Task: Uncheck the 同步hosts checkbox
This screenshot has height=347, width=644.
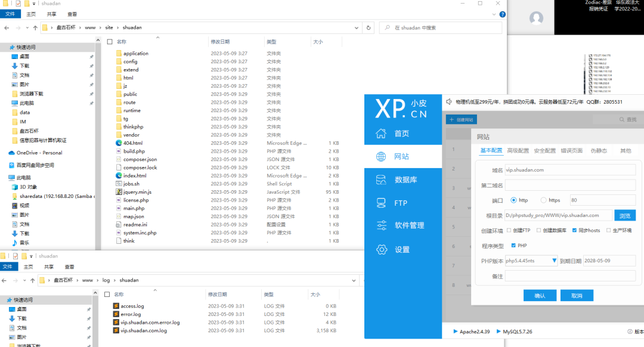Action: (575, 230)
